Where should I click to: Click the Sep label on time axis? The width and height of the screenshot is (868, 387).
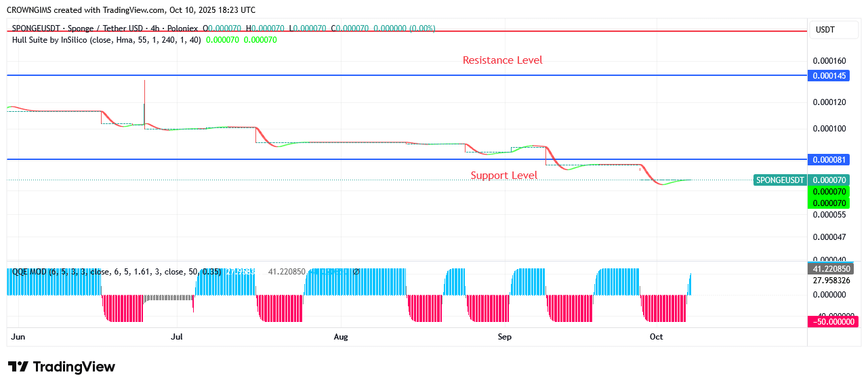click(x=504, y=337)
